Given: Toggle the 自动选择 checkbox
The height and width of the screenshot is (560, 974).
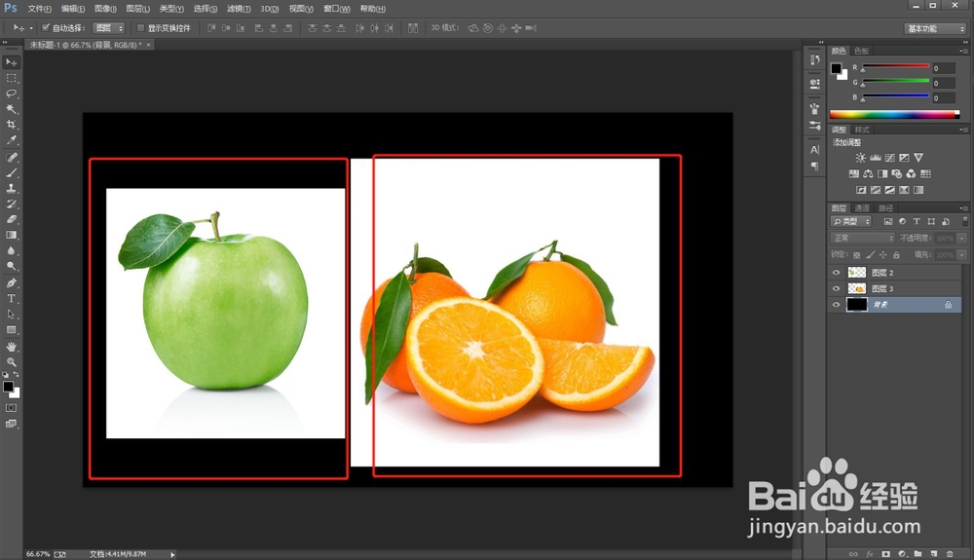Looking at the screenshot, I should (46, 27).
